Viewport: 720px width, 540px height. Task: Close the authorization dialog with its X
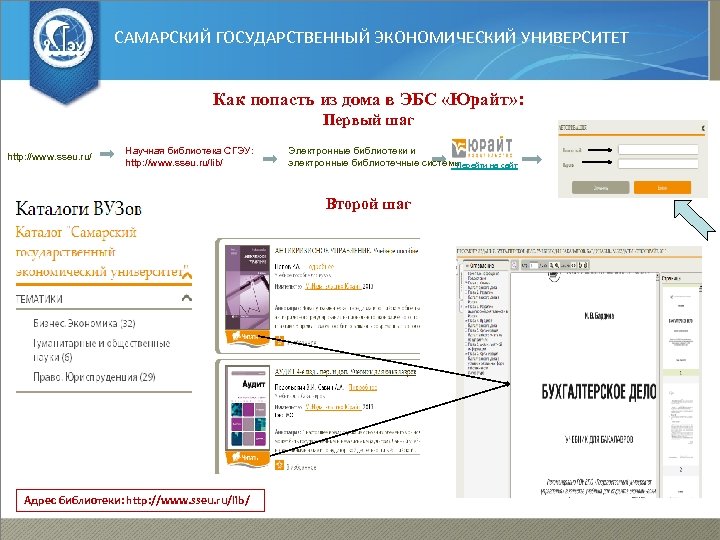click(703, 128)
